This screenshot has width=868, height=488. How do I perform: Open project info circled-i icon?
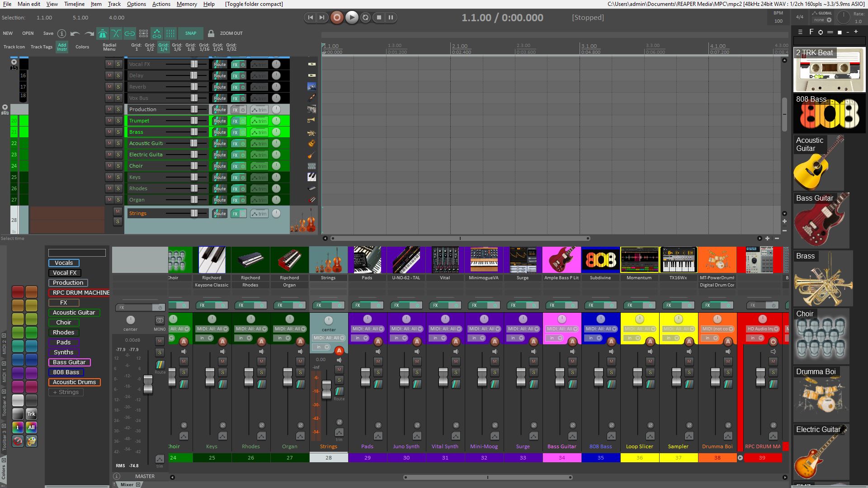coord(62,33)
